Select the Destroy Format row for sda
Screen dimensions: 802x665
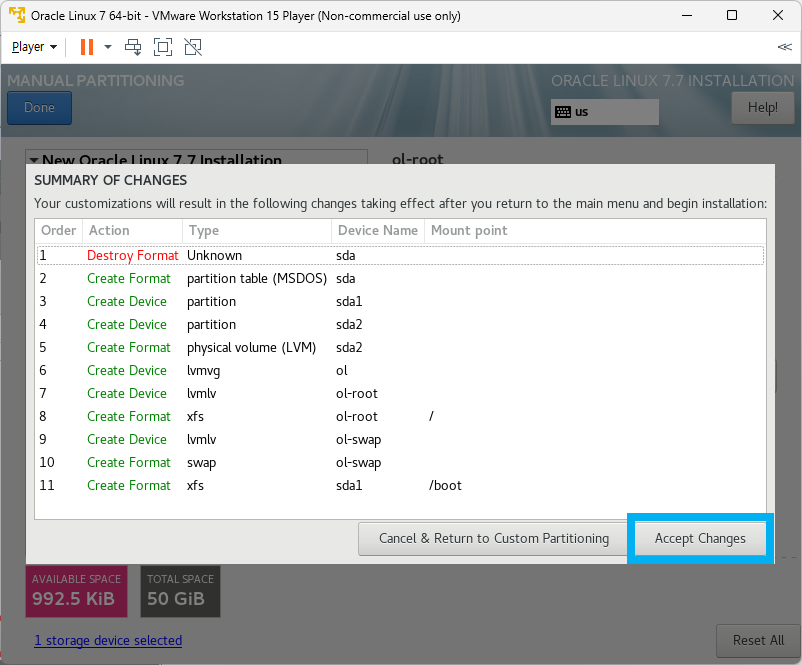pyautogui.click(x=400, y=255)
